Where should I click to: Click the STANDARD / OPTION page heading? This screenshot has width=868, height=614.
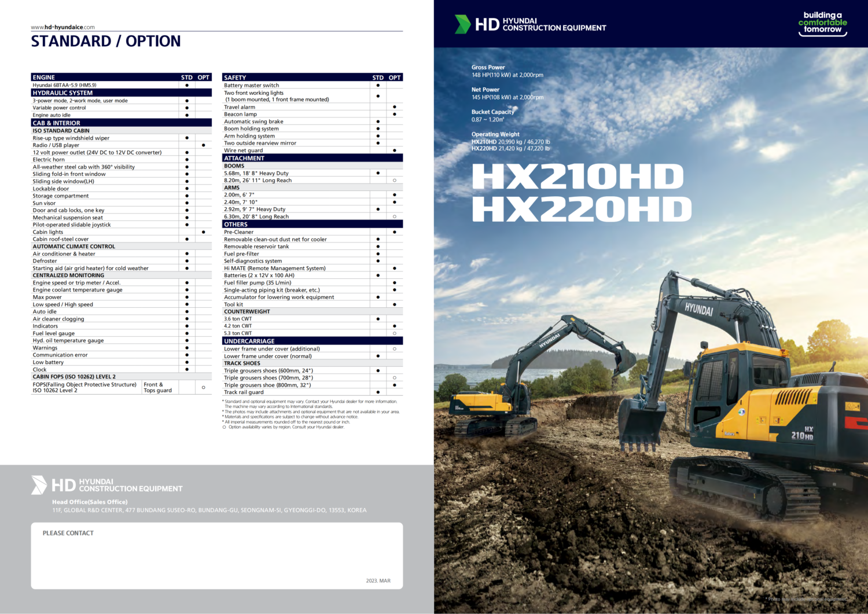coord(106,41)
